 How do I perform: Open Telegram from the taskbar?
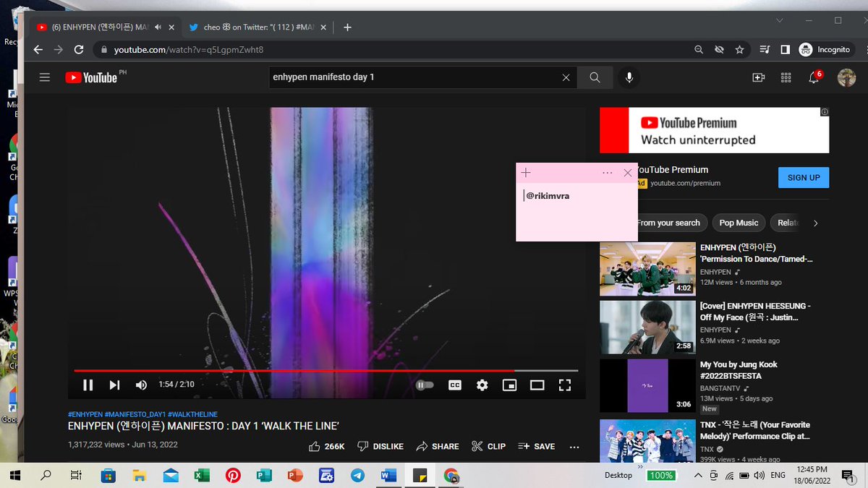(x=357, y=475)
